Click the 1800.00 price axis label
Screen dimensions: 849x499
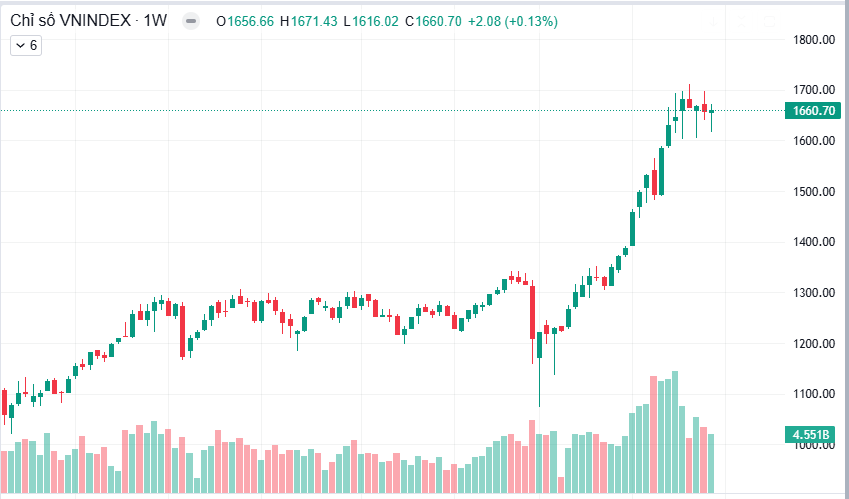[x=814, y=40]
